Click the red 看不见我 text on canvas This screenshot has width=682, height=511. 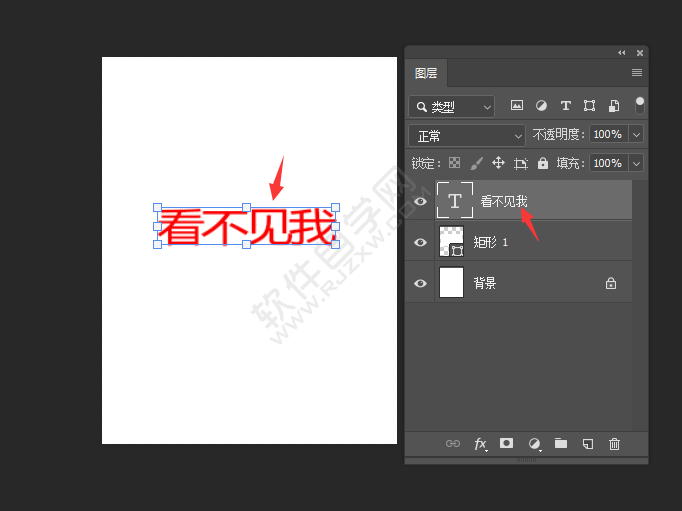pyautogui.click(x=247, y=227)
